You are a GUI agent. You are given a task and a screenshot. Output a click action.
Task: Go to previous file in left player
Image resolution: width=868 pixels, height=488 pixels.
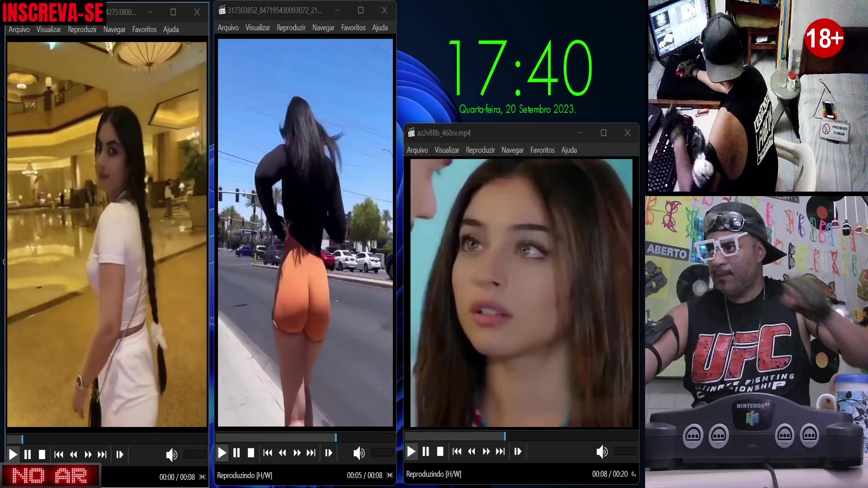pyautogui.click(x=59, y=455)
